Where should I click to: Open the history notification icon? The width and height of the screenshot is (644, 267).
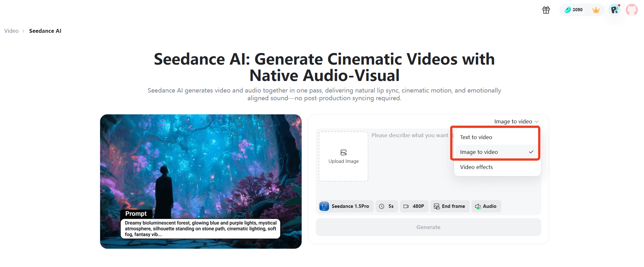pyautogui.click(x=614, y=10)
